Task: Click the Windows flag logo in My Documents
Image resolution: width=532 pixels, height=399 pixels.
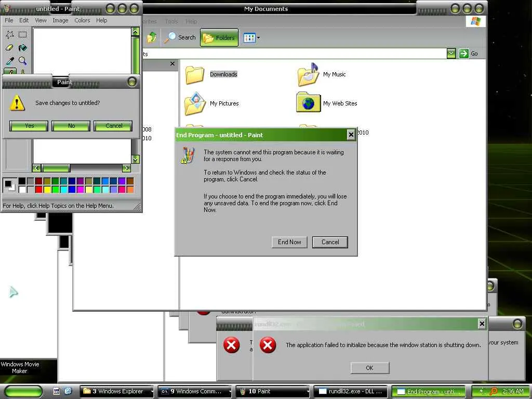Action: coord(476,21)
